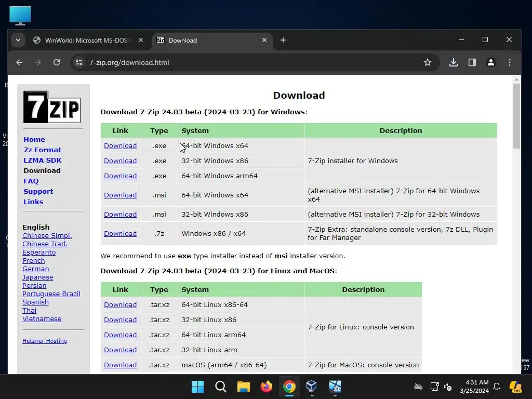This screenshot has width=532, height=399.
Task: Open the clock showing 4:31 AM
Action: coord(474,387)
